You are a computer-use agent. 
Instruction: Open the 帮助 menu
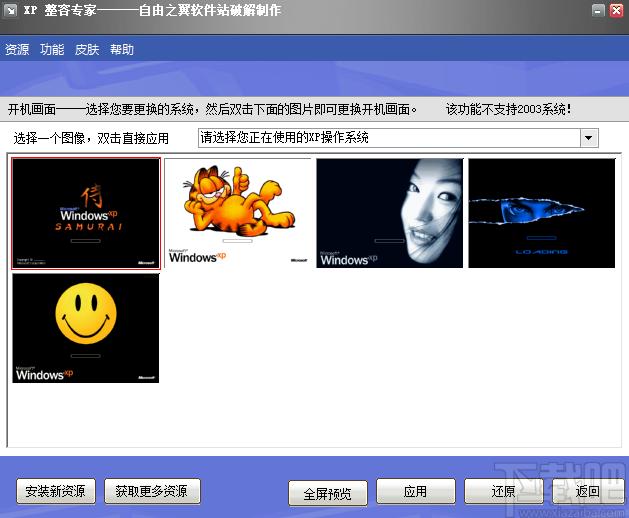pos(122,49)
